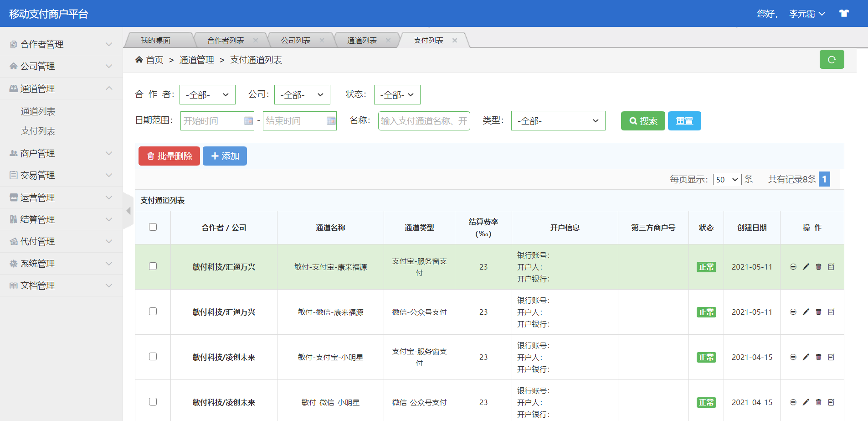Click the green 正常 status badge in first row

pyautogui.click(x=706, y=267)
